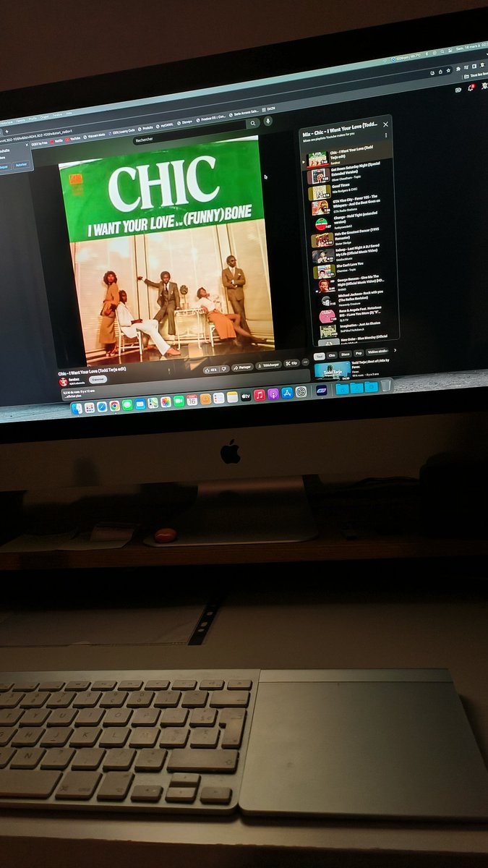
Task: Open Google Chrome in the Dock
Action: 114,407
